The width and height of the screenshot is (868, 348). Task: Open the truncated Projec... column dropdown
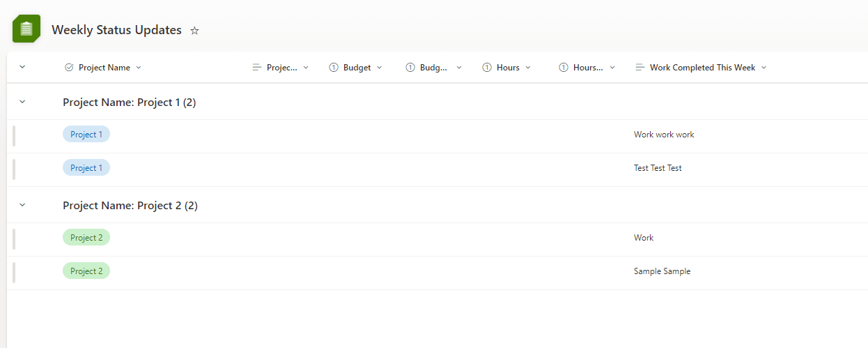306,68
